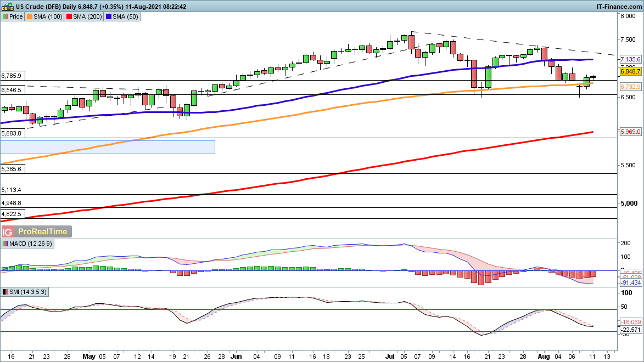Click the 7,135.6 SMA 50 price label
Screen dimensions: 644x362
tap(630, 59)
